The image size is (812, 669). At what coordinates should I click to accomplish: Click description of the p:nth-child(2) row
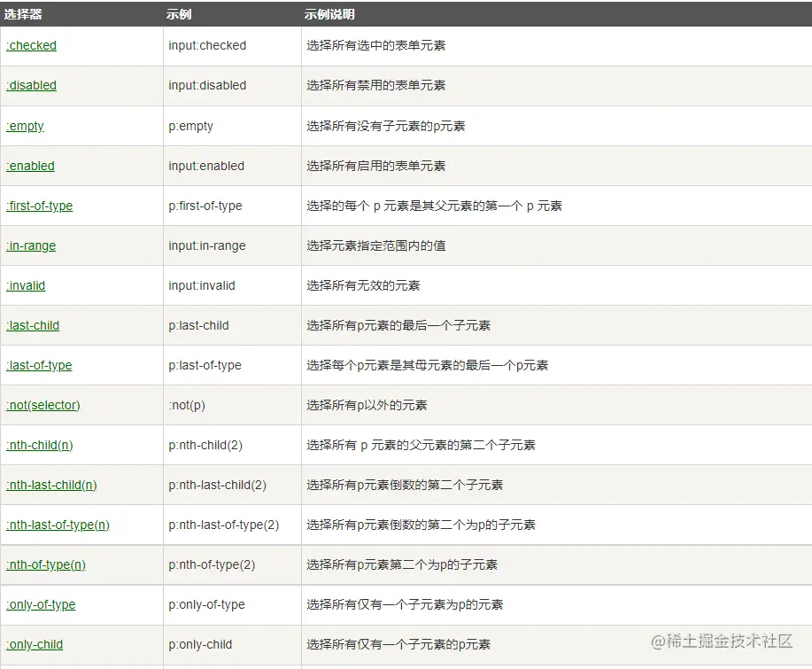(x=421, y=445)
